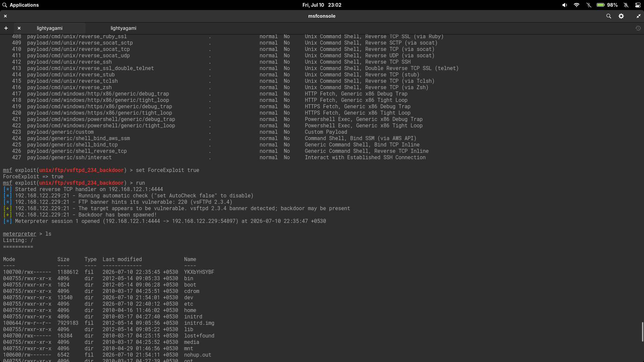644x362 pixels.
Task: Click the search magnifier beside Applications
Action: pyautogui.click(x=5, y=5)
